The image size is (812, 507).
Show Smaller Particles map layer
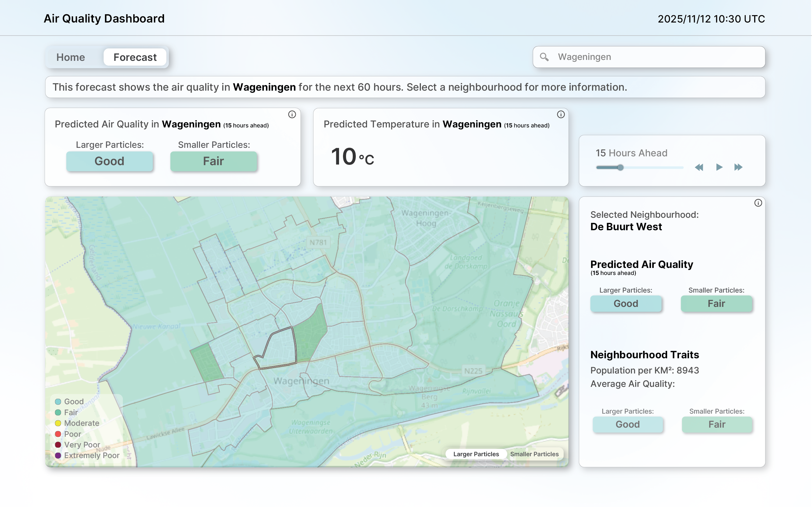tap(534, 454)
